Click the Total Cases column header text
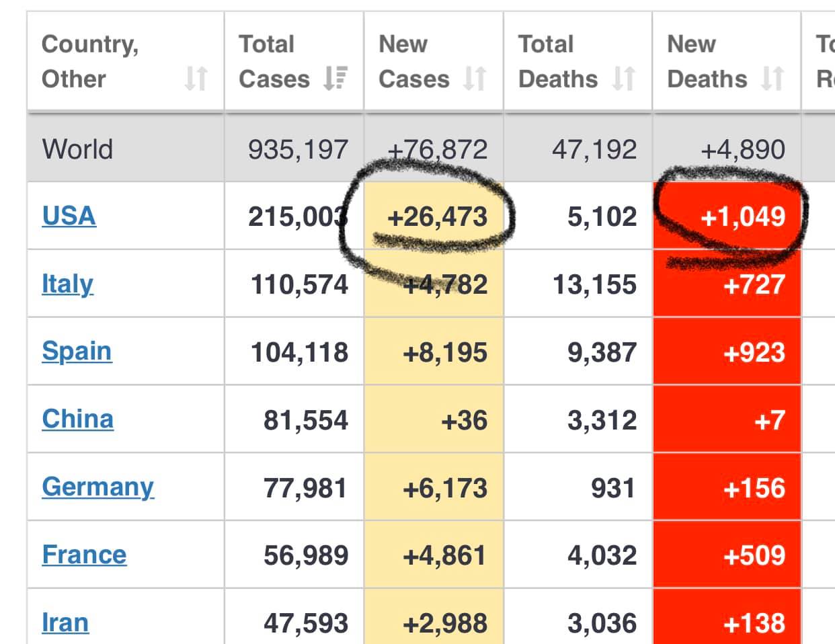Viewport: 835px width, 644px height. click(x=274, y=62)
